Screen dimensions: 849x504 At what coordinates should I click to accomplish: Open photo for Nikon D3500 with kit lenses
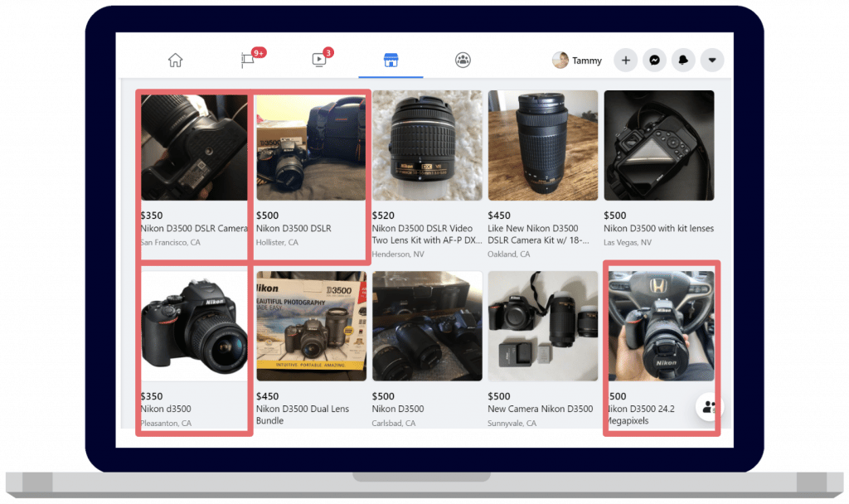point(659,146)
